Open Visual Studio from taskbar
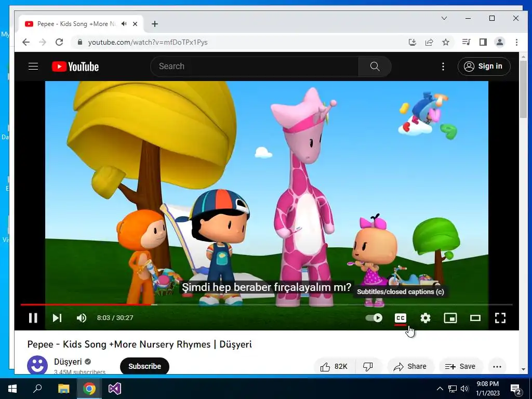Image resolution: width=532 pixels, height=399 pixels. pos(115,389)
